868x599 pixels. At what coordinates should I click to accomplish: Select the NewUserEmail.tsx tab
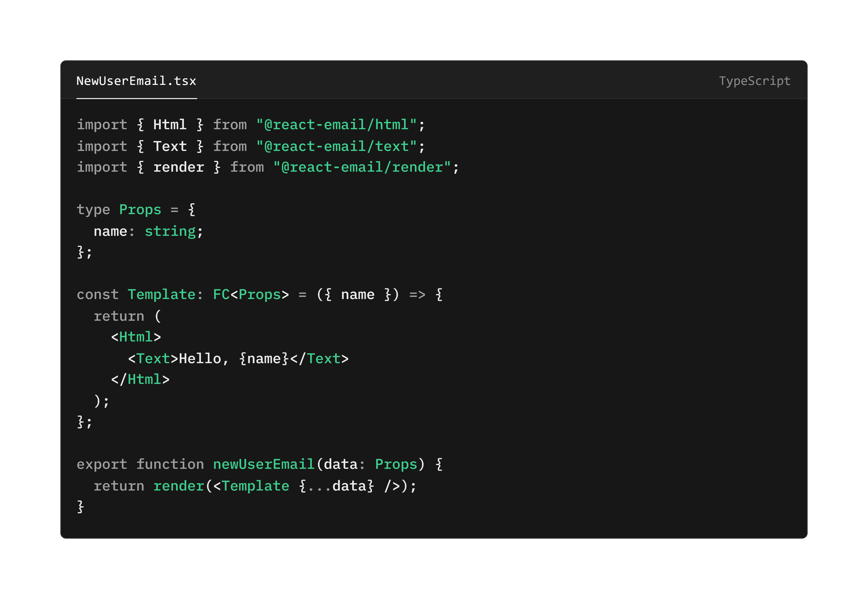(136, 81)
